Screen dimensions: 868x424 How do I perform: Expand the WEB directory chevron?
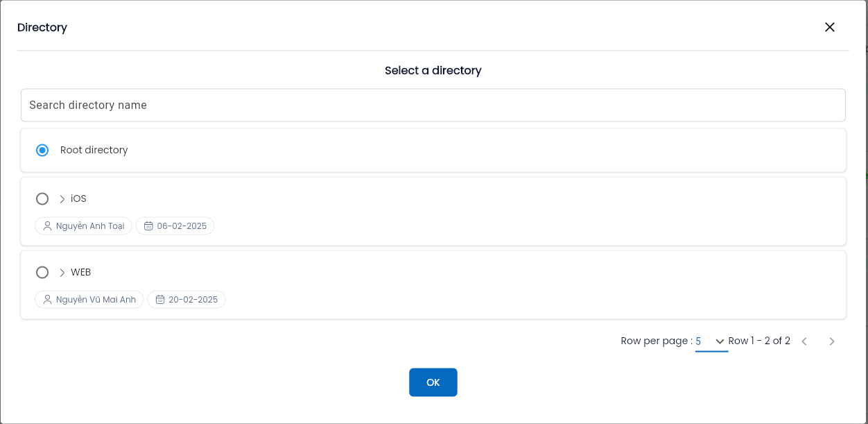[62, 272]
